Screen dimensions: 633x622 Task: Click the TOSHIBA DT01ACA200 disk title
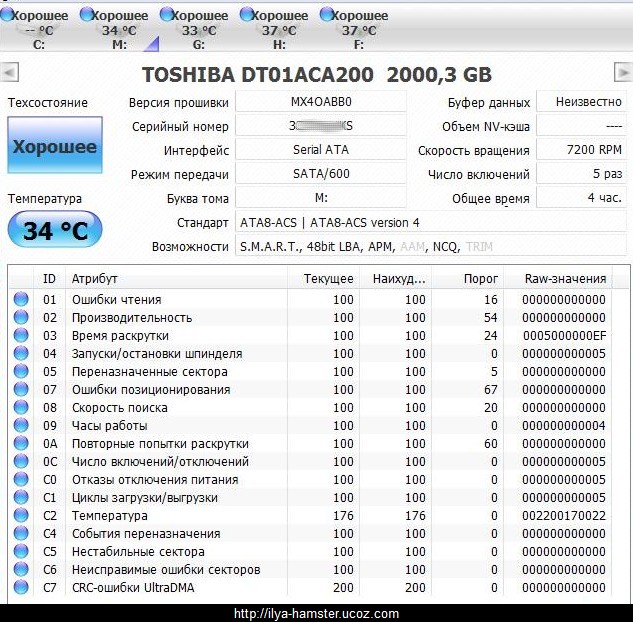click(x=317, y=74)
